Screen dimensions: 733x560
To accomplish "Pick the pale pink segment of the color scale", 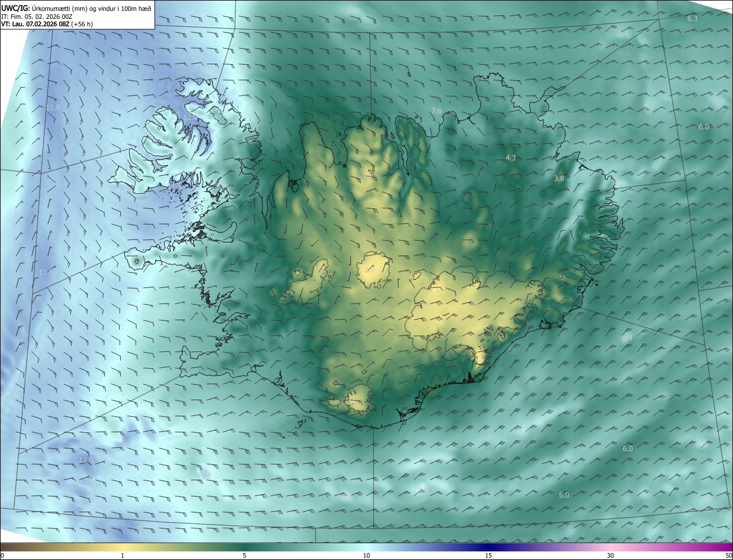I will point(610,547).
